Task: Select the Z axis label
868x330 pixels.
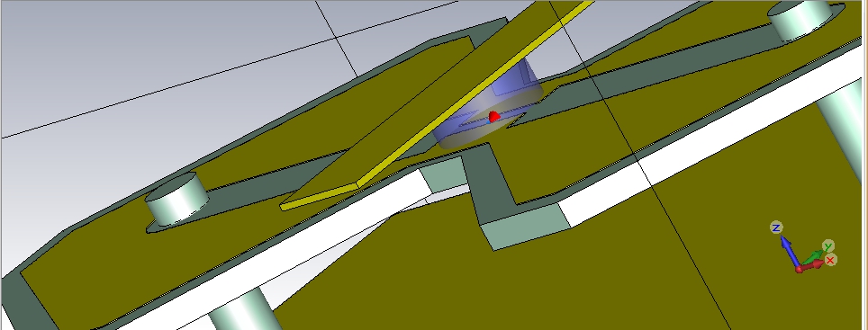Action: point(776,227)
